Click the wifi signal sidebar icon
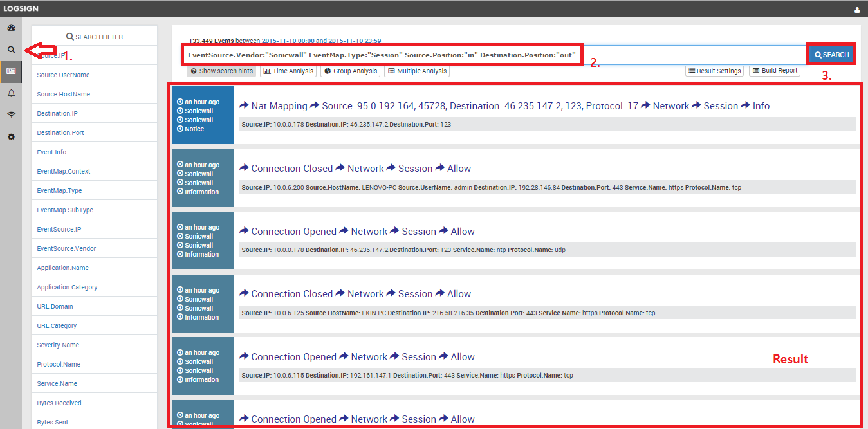The height and width of the screenshot is (429, 868). pyautogui.click(x=11, y=115)
